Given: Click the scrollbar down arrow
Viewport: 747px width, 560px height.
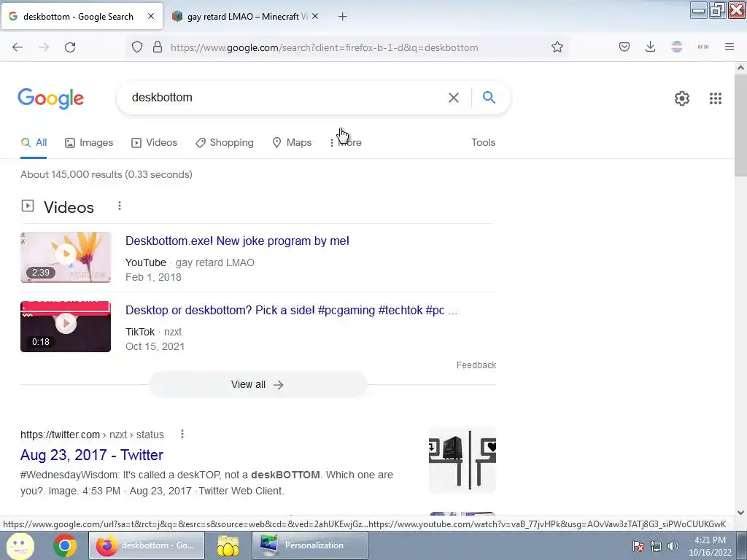Looking at the screenshot, I should 740,513.
